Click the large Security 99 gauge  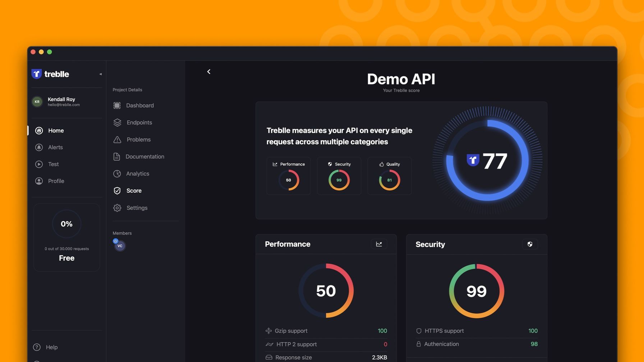477,291
